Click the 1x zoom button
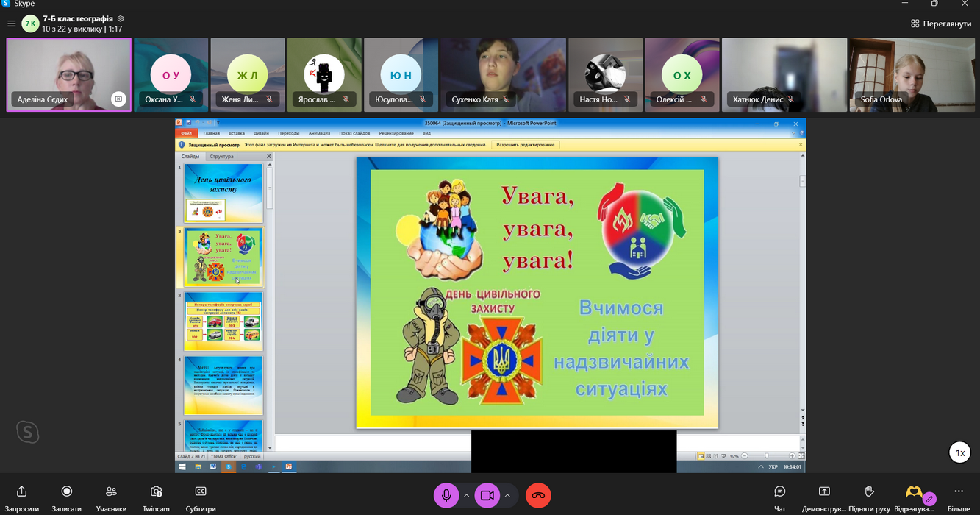980x515 pixels. (959, 453)
